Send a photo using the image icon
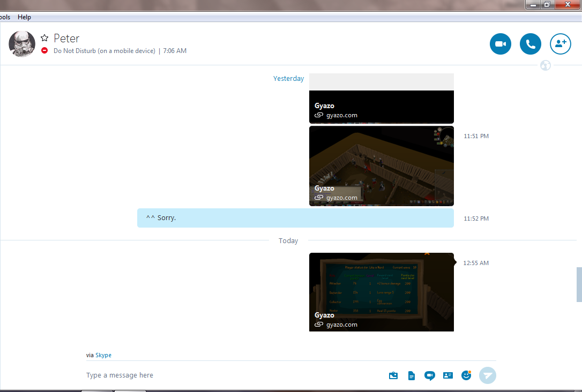Viewport: 582px width, 392px height. [393, 376]
